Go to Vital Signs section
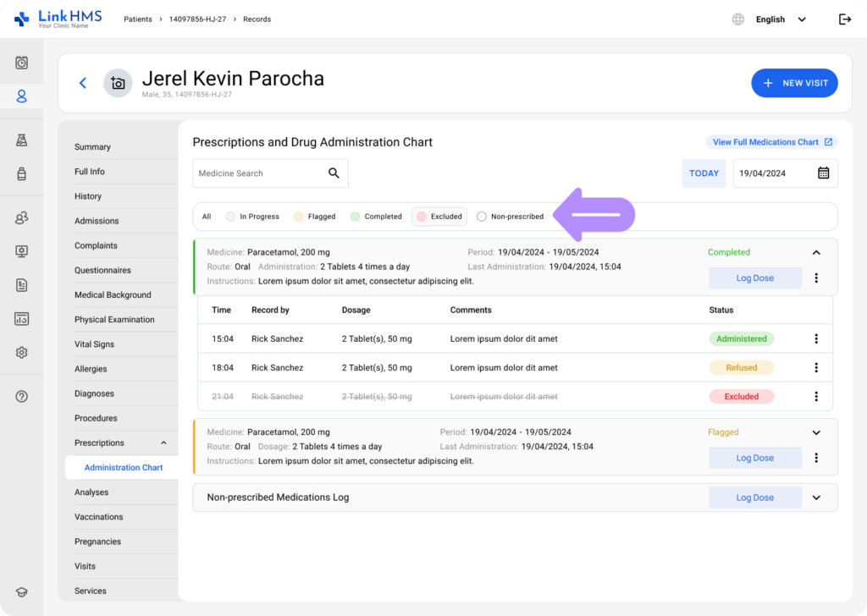The height and width of the screenshot is (616, 867). (95, 344)
